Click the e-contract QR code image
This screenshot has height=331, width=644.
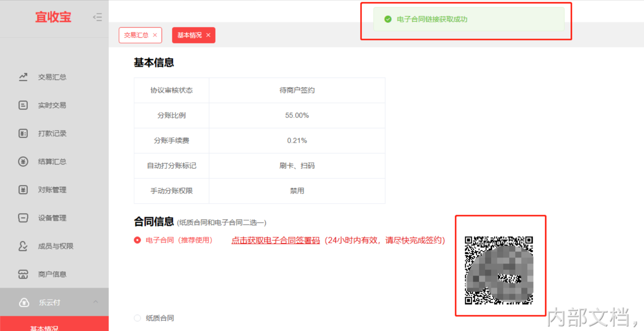[x=499, y=270]
